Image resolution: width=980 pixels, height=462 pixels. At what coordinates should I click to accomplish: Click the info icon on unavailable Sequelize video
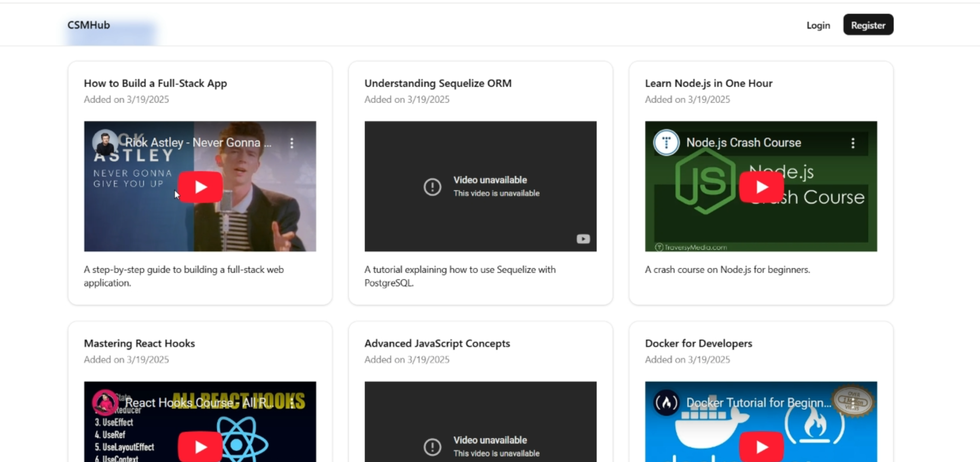(x=432, y=186)
